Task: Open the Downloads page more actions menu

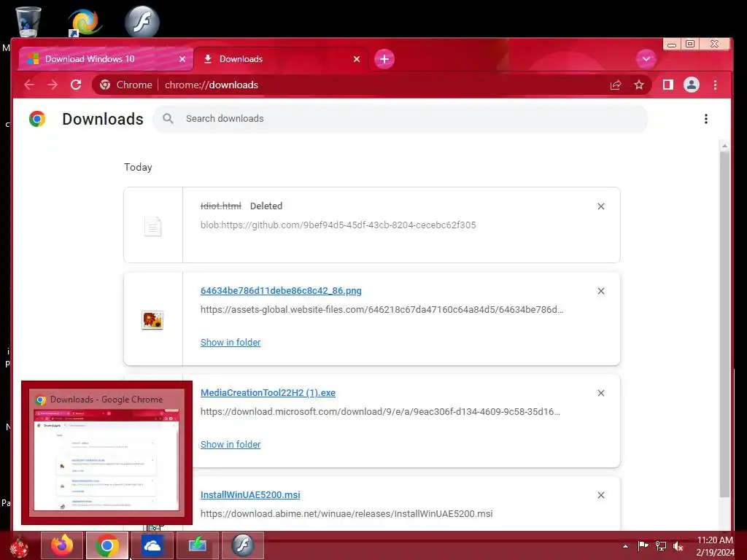Action: point(706,119)
